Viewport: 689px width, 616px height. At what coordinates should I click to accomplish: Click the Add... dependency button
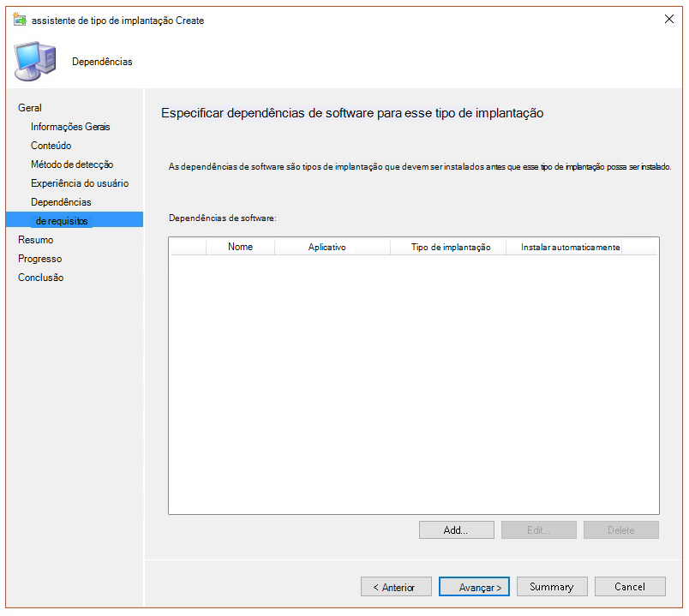456,529
